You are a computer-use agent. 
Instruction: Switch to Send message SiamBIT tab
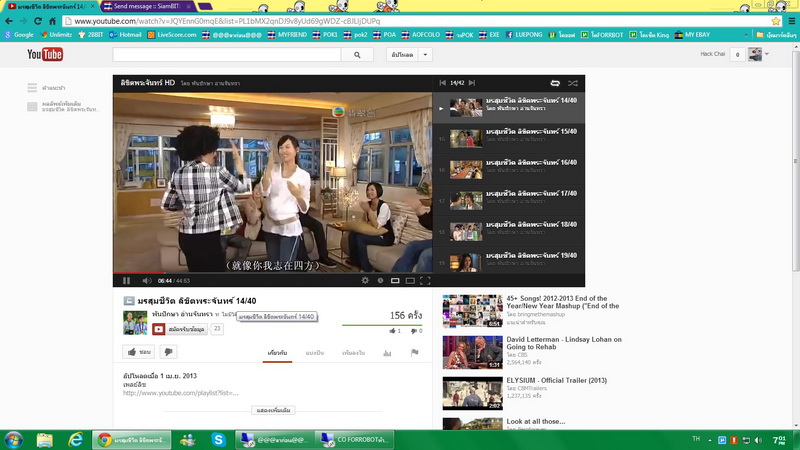146,6
